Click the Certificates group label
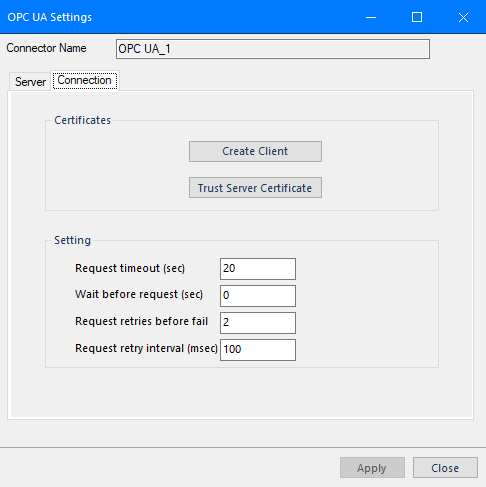The height and width of the screenshot is (487, 486). coord(82,120)
